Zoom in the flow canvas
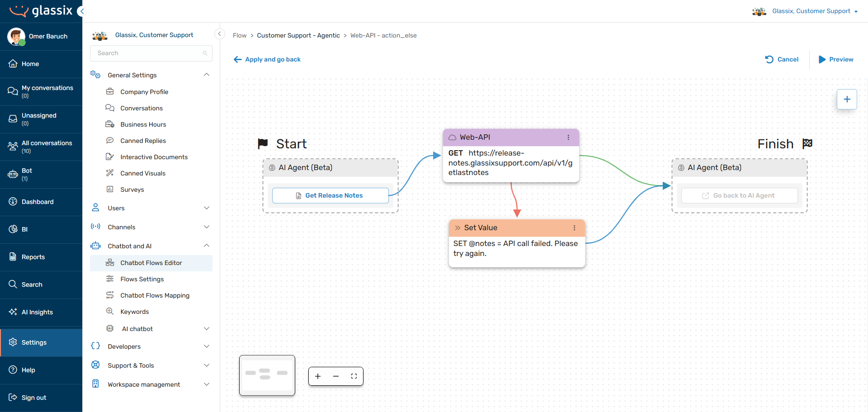Viewport: 868px width, 412px height. pos(318,376)
